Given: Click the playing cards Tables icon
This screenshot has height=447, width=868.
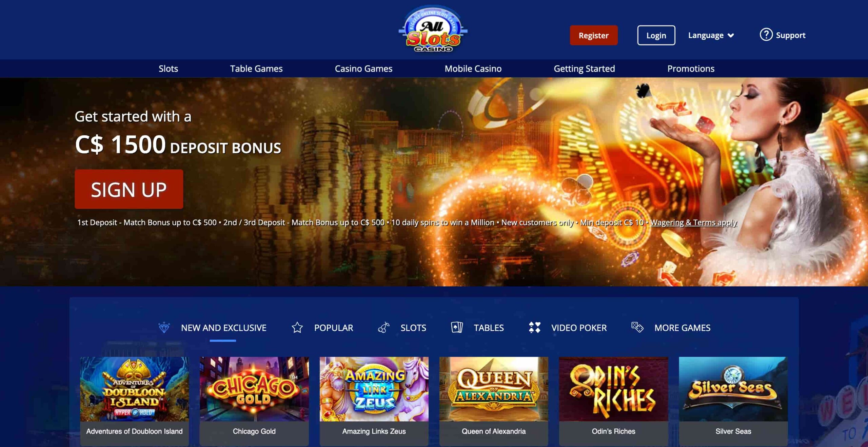Looking at the screenshot, I should pos(457,327).
